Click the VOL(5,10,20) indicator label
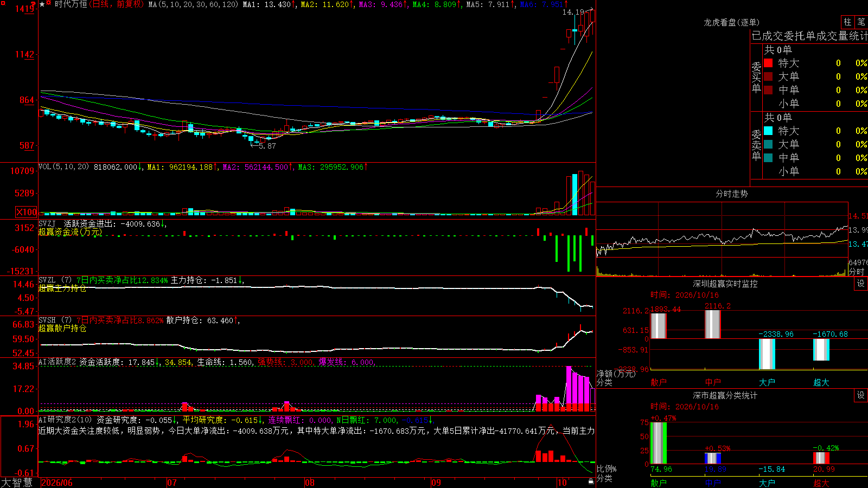Viewport: 868px width, 488px height. (x=64, y=167)
